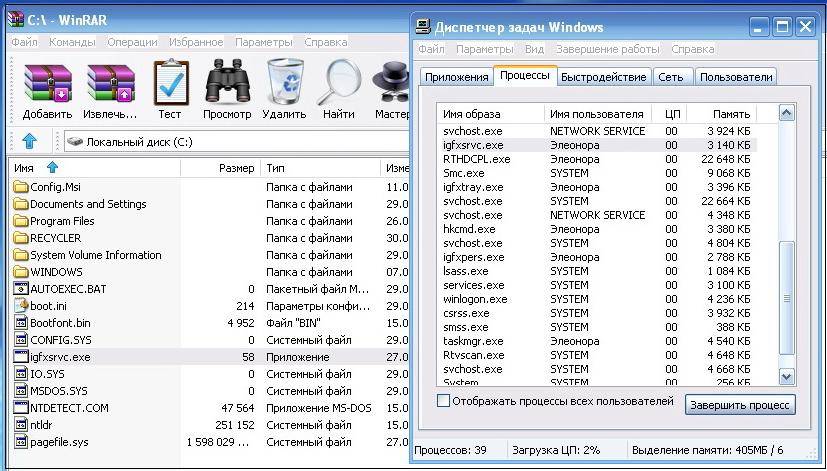Switch to the Быстродействие tab
This screenshot has width=827, height=471.
[604, 76]
